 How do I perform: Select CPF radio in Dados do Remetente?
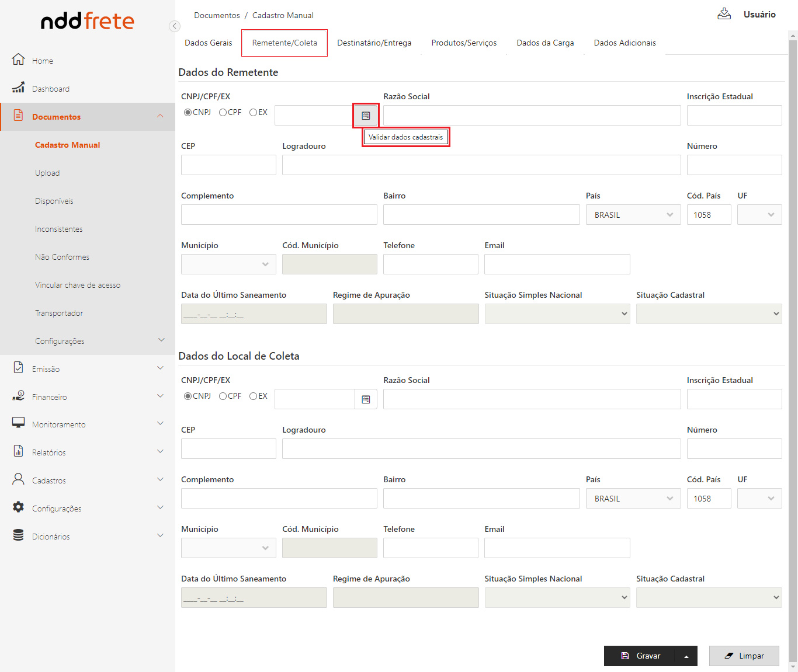[223, 113]
